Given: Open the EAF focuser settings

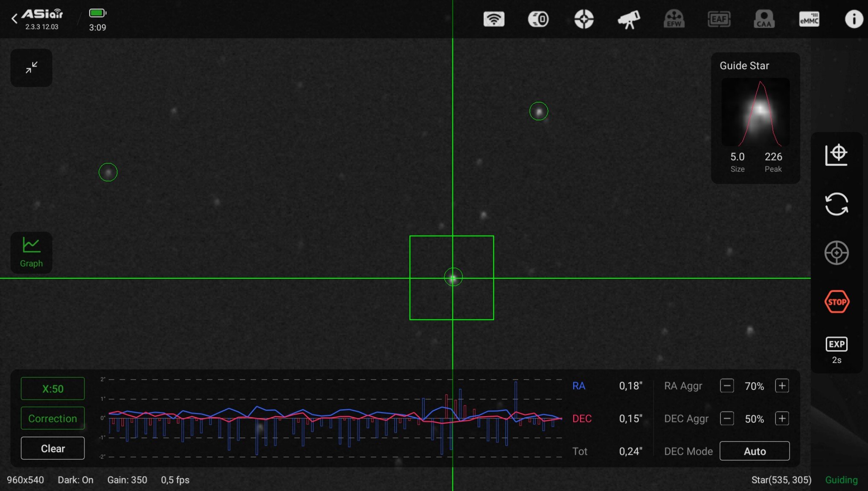Looking at the screenshot, I should 719,19.
